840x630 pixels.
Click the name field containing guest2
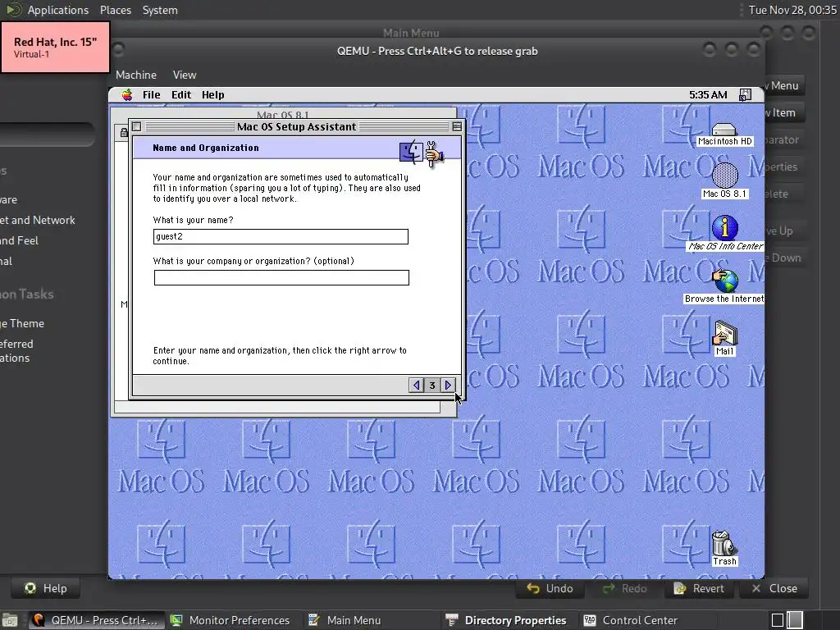[281, 237]
